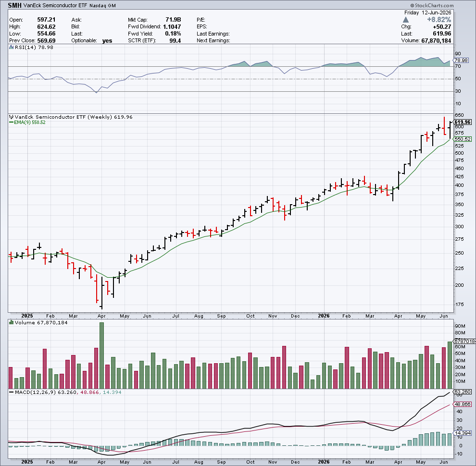Screen dimensions: 476x466
Task: Click the Prev Close value 569.69
Action: point(46,41)
